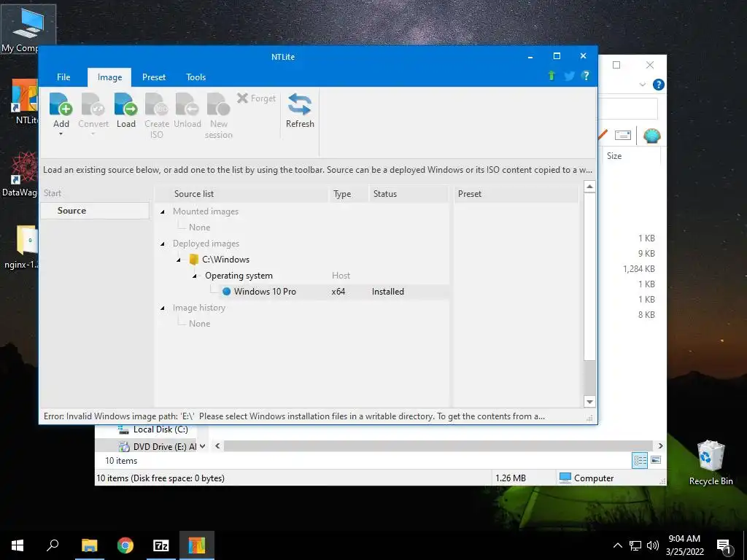Image resolution: width=747 pixels, height=560 pixels.
Task: Open File Explorer from the taskbar
Action: pos(89,545)
